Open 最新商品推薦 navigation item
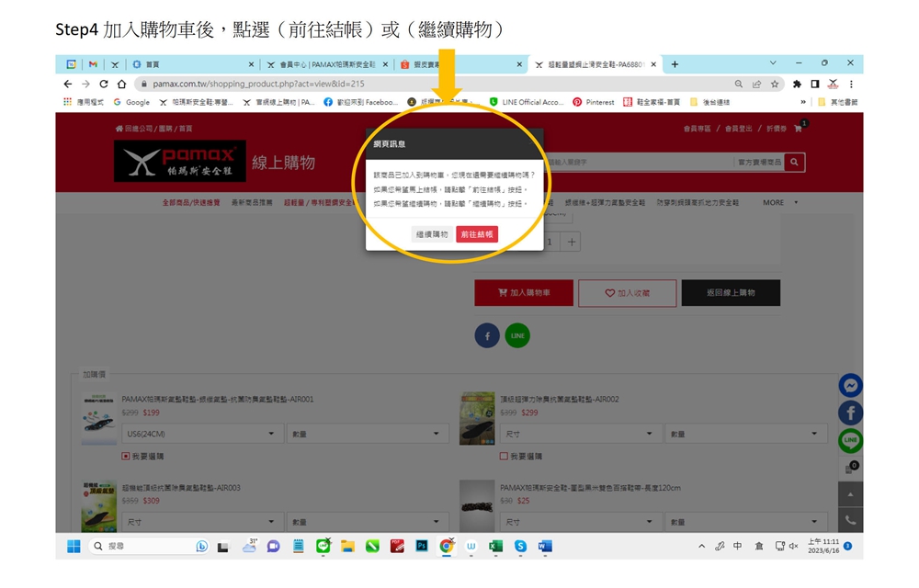The width and height of the screenshot is (919, 588). click(x=252, y=203)
